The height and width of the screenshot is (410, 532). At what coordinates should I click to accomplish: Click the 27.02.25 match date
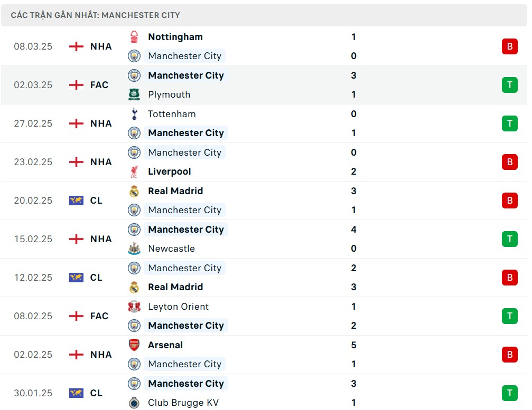[x=33, y=123]
